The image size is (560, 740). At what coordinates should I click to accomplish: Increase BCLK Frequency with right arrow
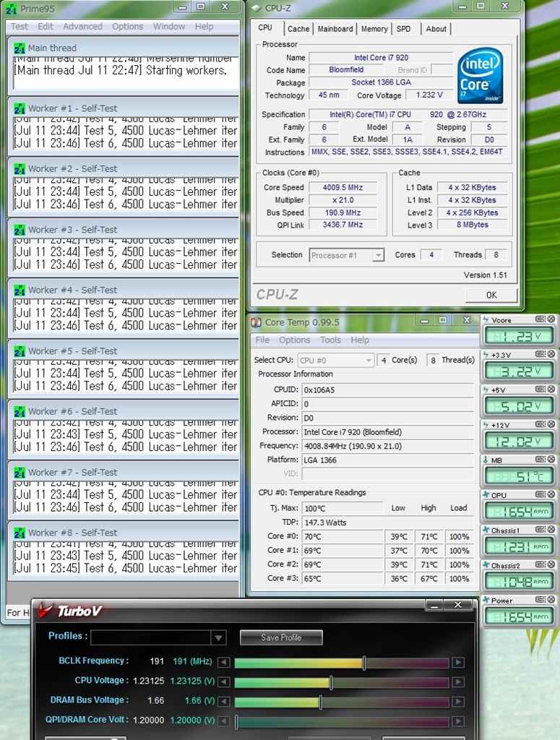point(458,663)
